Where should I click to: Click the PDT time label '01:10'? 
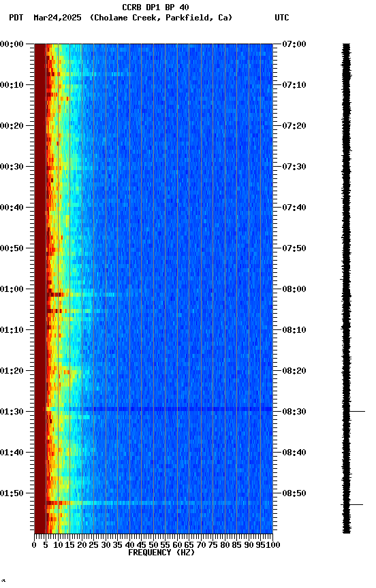12,330
